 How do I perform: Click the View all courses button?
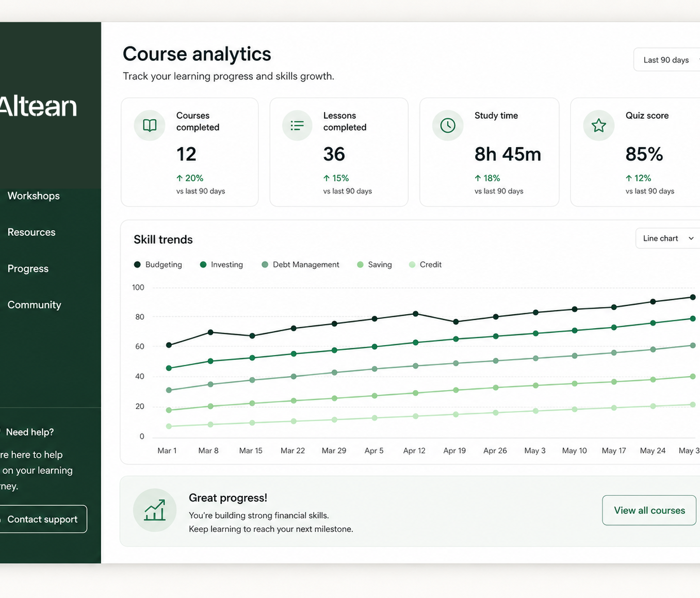tap(649, 510)
